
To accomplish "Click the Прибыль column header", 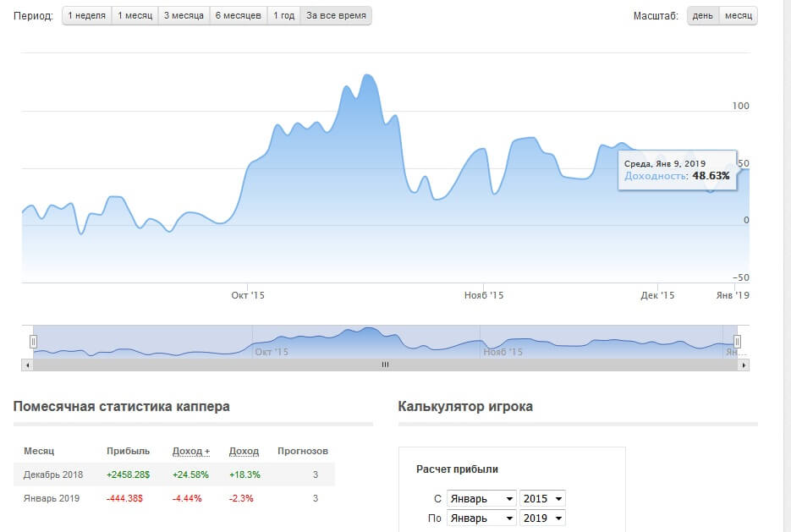I will tap(128, 452).
